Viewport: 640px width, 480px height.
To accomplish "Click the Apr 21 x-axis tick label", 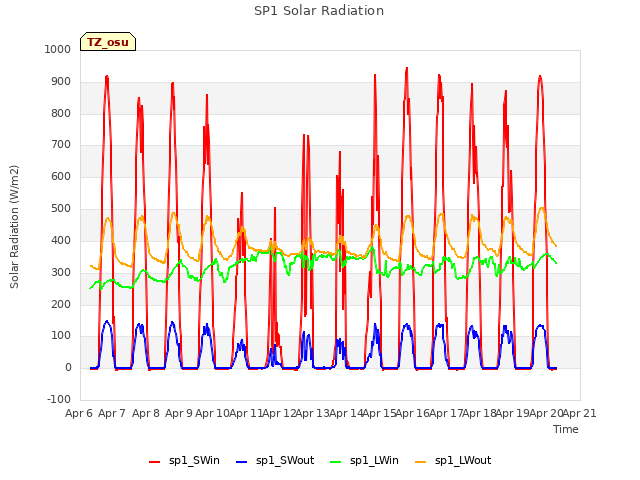I will coord(580,413).
